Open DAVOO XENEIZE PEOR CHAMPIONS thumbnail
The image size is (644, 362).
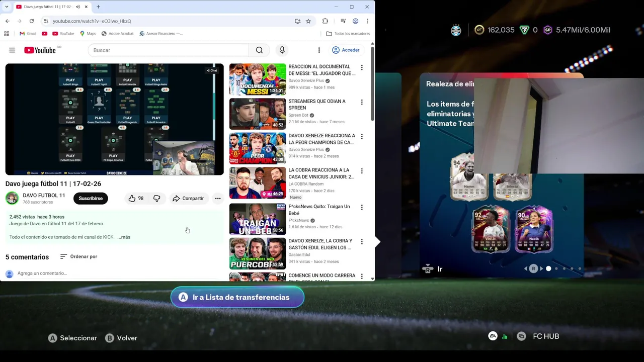[258, 148]
